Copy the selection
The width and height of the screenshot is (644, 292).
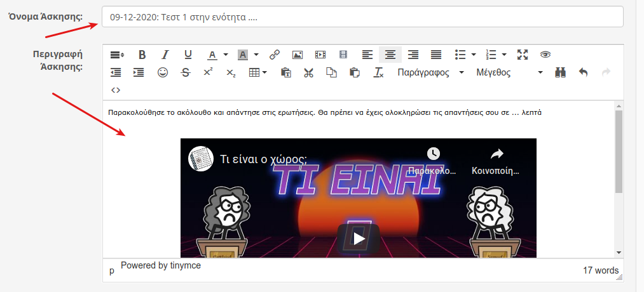click(x=331, y=72)
